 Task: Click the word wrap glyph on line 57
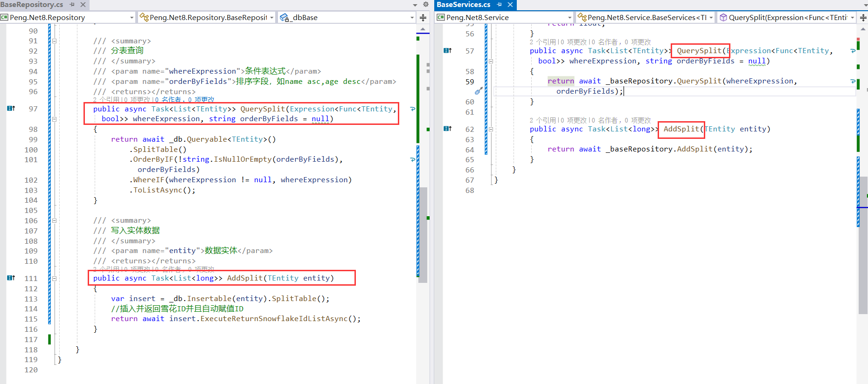coord(853,51)
